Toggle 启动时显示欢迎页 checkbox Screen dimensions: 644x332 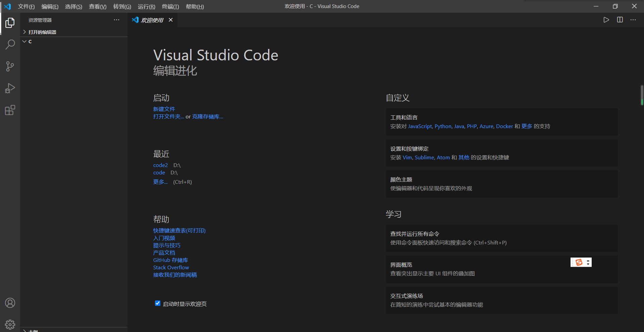[x=158, y=303]
